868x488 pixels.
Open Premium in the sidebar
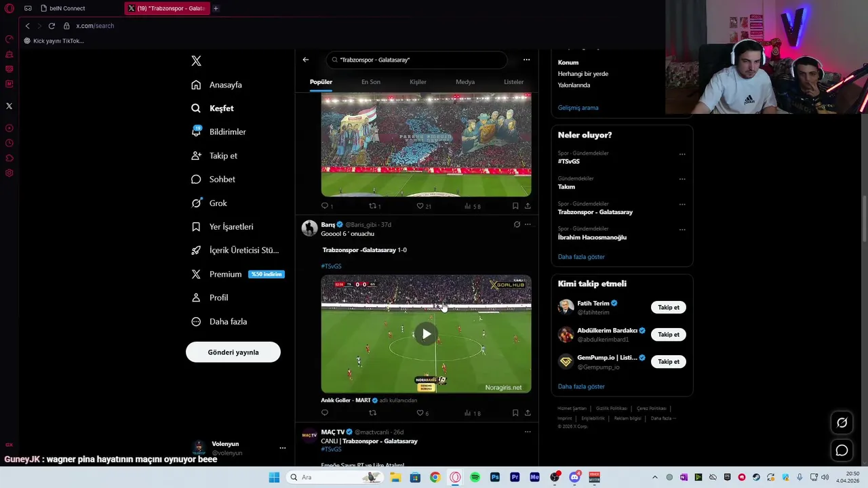click(x=237, y=274)
